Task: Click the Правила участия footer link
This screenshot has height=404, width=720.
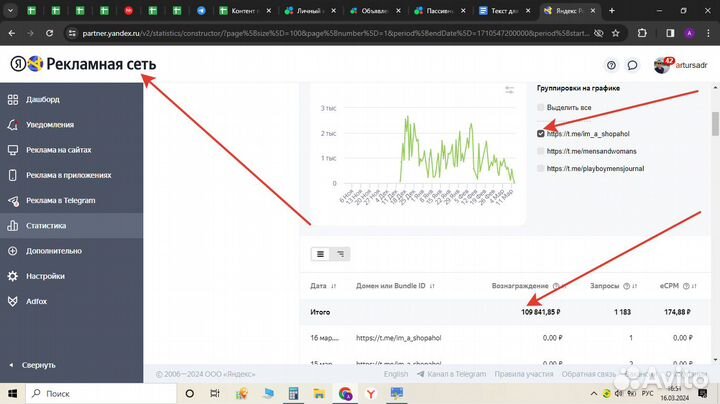Action: (x=525, y=374)
